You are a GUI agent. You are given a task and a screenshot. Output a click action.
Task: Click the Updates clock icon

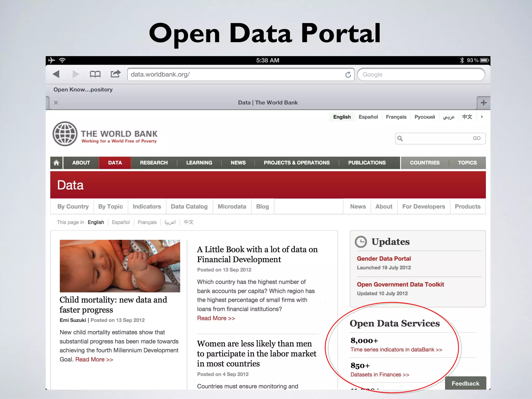(361, 242)
